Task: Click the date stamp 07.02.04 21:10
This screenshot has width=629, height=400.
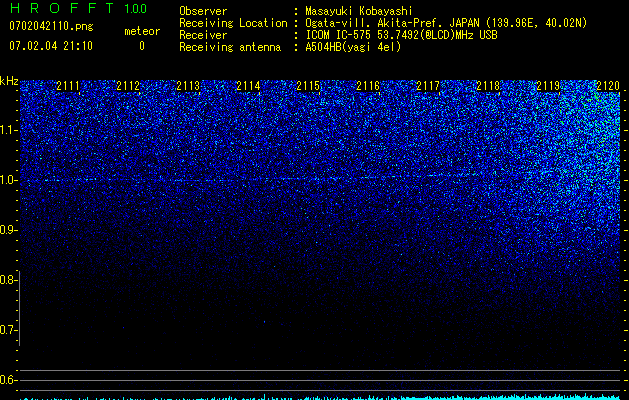Action: [51, 46]
